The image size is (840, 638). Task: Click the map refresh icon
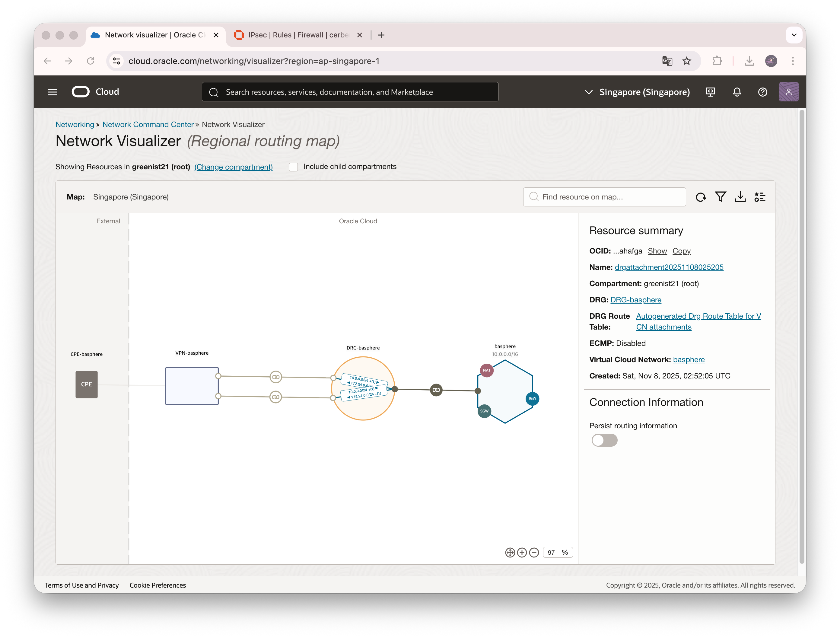[x=701, y=197]
